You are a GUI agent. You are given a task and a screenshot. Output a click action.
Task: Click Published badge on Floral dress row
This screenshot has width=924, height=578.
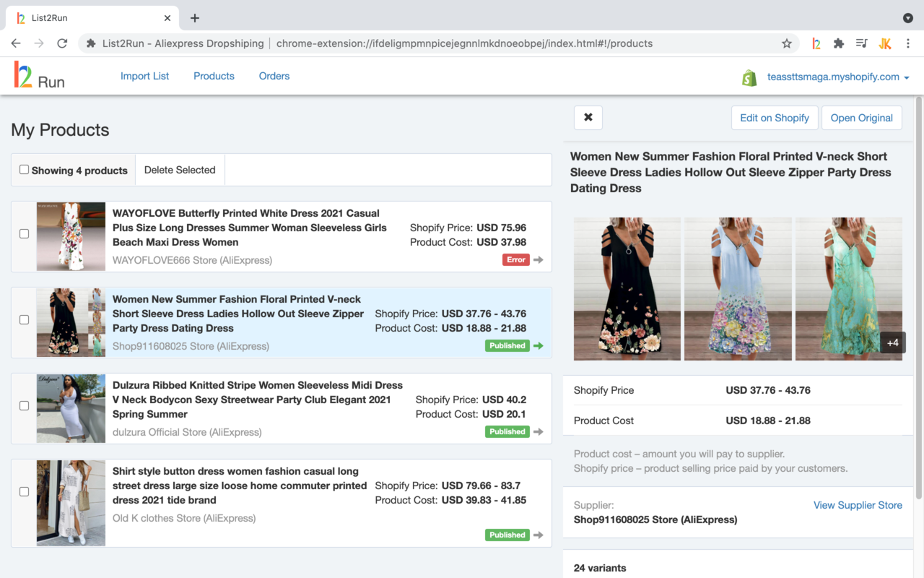(x=507, y=346)
